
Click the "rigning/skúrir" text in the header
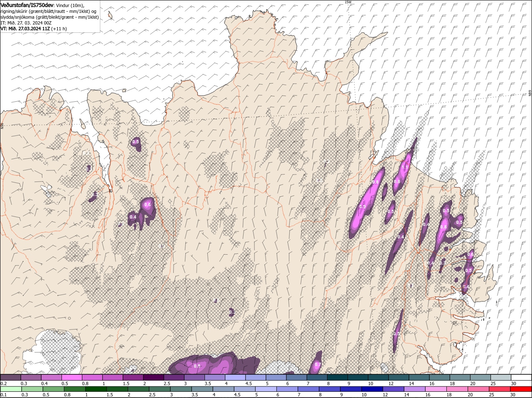(x=13, y=11)
